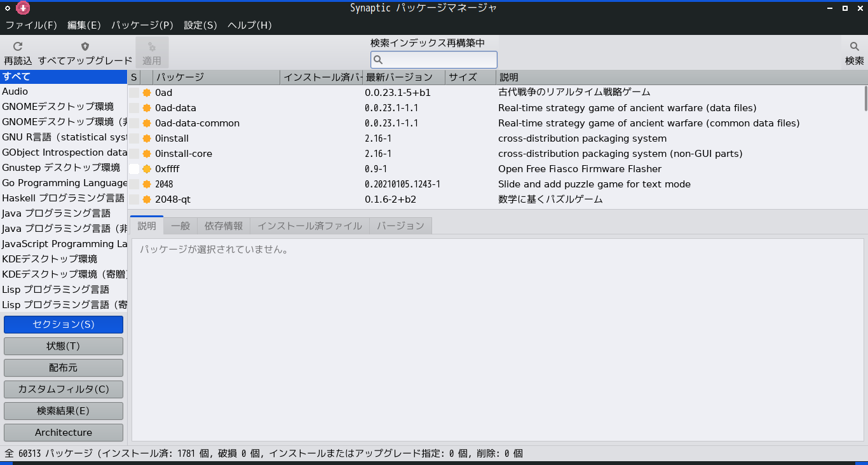Viewport: 868px width, 465px height.
Task: Click the 検索結果(E) button
Action: (64, 411)
